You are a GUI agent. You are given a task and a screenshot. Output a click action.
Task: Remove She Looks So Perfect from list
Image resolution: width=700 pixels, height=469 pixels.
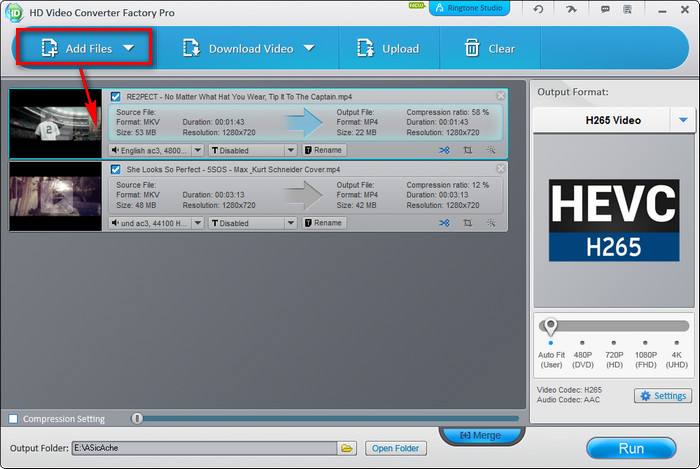tap(500, 168)
